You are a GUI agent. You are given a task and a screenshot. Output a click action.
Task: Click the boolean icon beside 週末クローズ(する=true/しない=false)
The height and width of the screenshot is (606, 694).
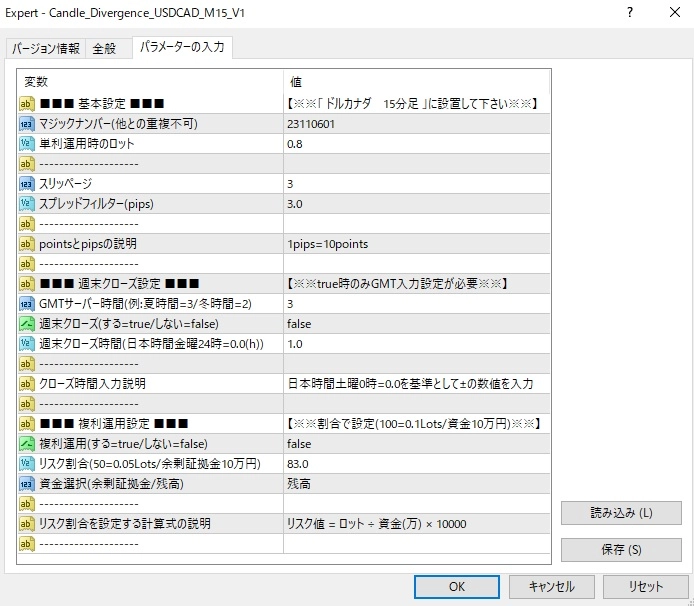(x=27, y=324)
